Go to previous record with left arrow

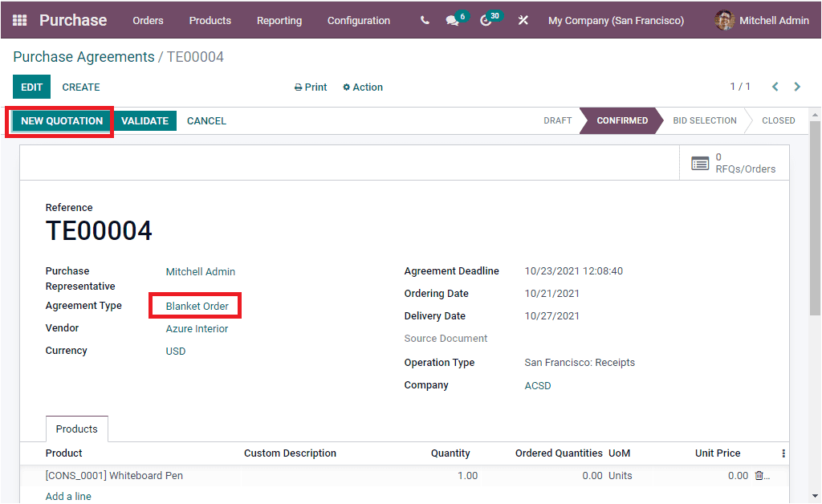[x=775, y=87]
